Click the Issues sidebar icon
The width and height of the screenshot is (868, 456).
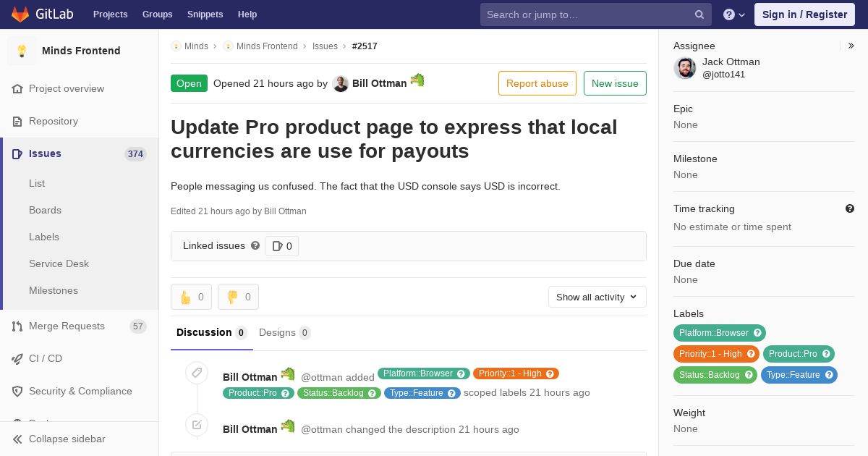click(x=17, y=153)
